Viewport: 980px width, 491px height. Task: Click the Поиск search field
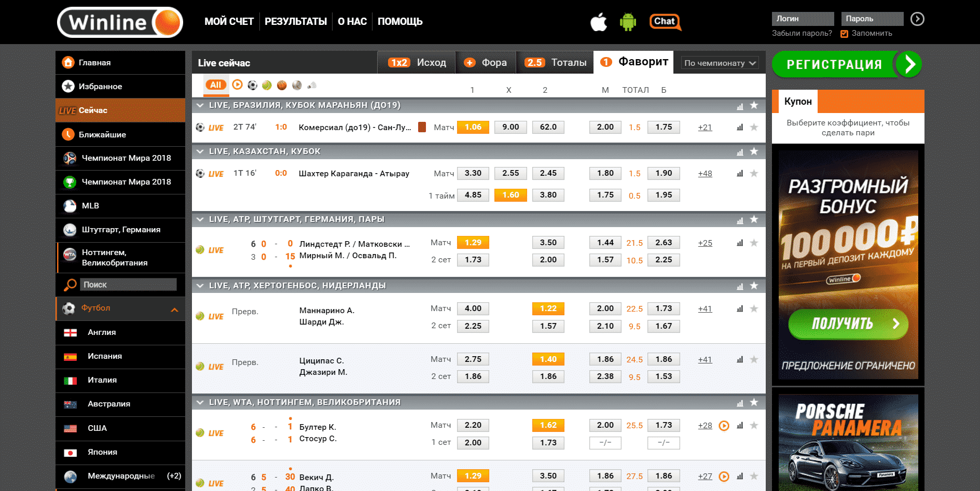pyautogui.click(x=128, y=285)
